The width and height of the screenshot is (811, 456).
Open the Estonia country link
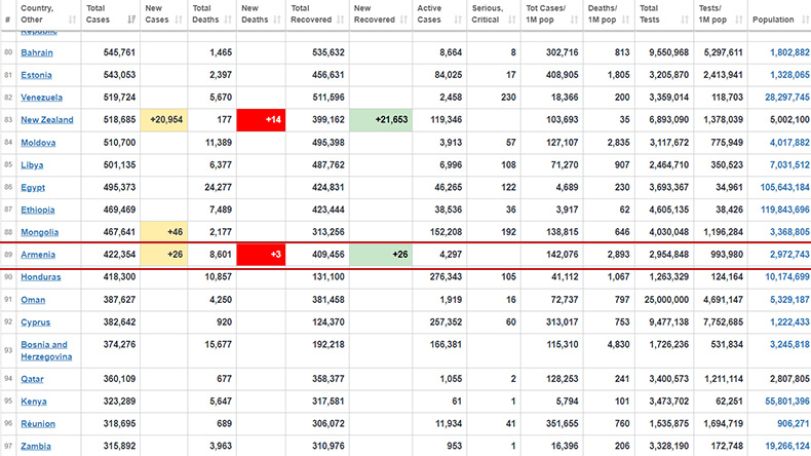[x=36, y=75]
